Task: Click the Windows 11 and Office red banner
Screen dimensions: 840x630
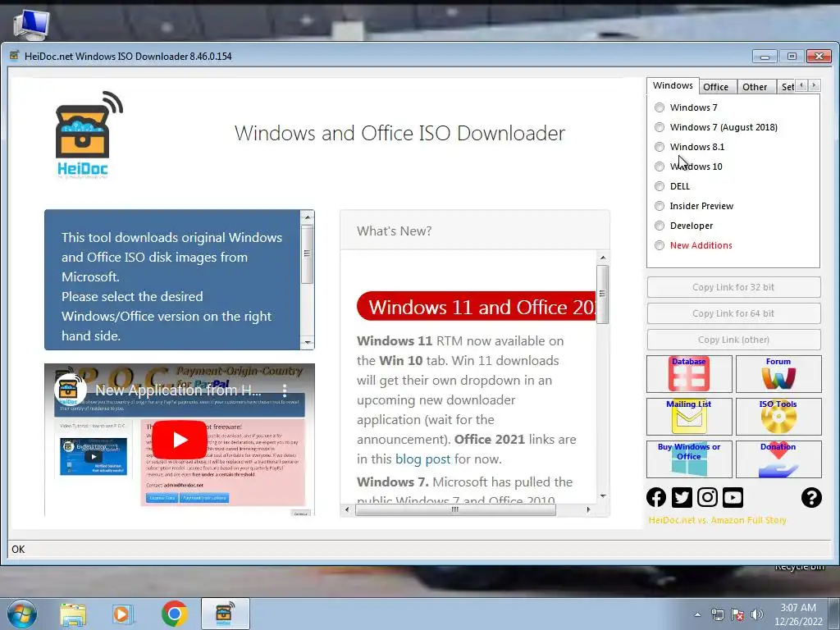Action: (x=477, y=307)
